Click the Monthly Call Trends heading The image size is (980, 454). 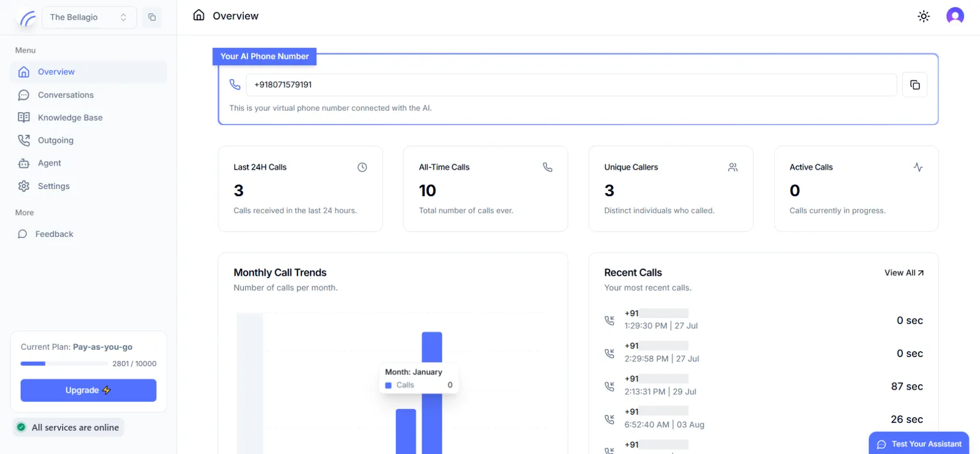[280, 273]
